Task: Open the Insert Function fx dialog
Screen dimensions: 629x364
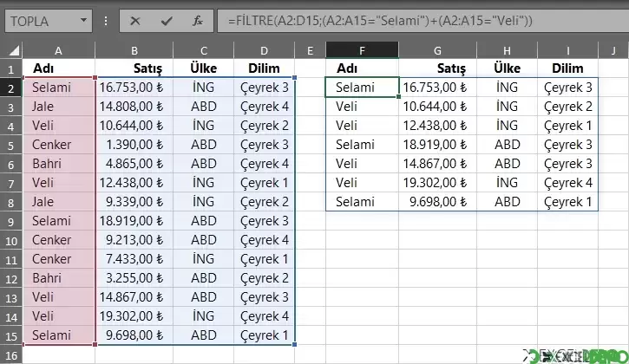Action: click(x=197, y=21)
